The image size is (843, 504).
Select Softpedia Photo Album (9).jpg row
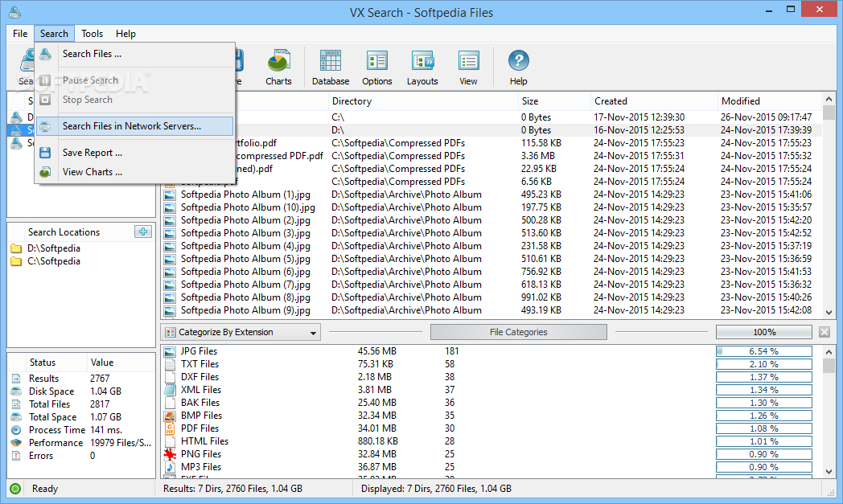pyautogui.click(x=492, y=310)
